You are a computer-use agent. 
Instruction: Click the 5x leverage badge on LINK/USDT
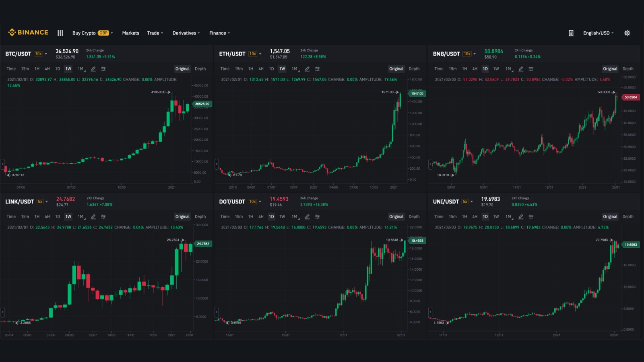[x=40, y=202]
